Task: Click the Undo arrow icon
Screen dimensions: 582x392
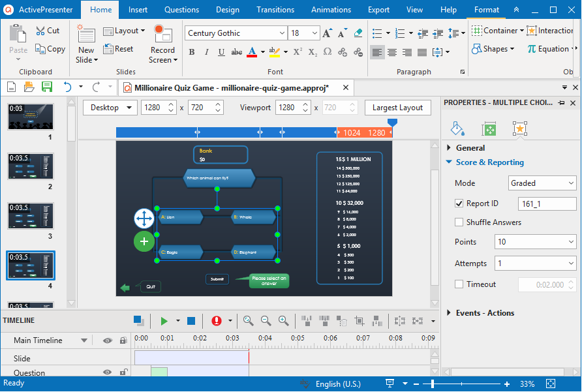Action: point(67,87)
